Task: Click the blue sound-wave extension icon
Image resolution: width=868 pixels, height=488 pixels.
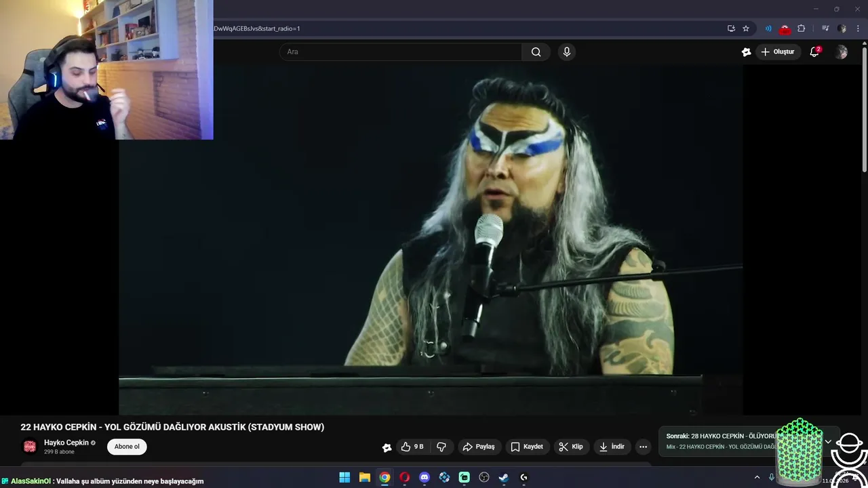Action: [x=768, y=28]
